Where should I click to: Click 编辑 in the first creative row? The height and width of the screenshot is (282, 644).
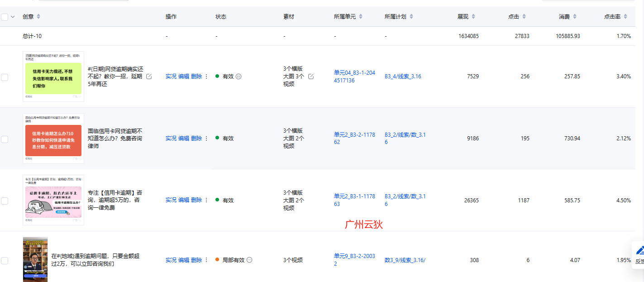click(x=184, y=76)
